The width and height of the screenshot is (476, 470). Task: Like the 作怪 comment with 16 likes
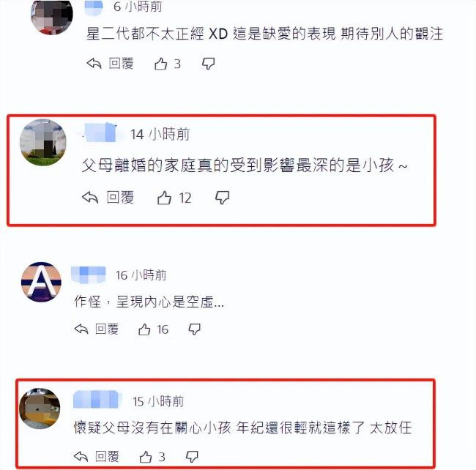coord(144,329)
